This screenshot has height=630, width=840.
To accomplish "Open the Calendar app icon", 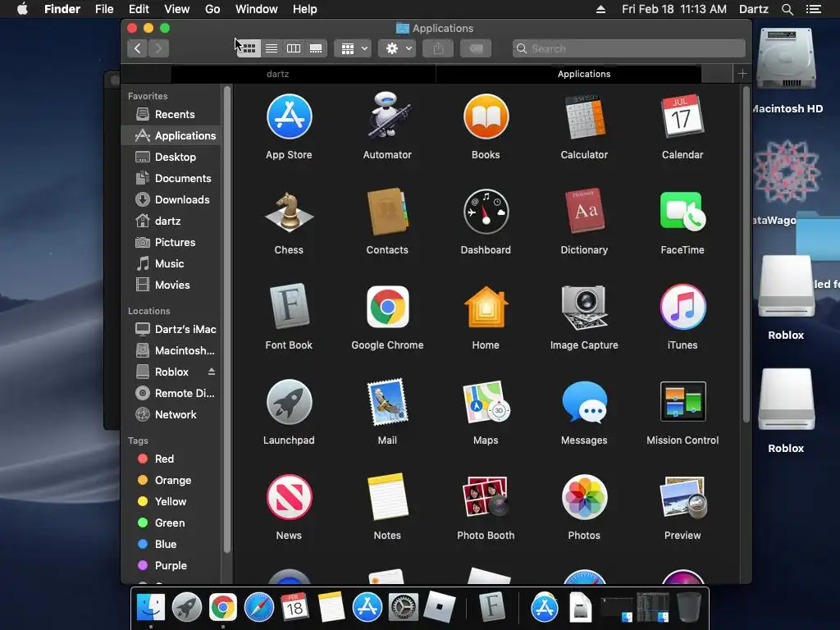I will click(682, 116).
